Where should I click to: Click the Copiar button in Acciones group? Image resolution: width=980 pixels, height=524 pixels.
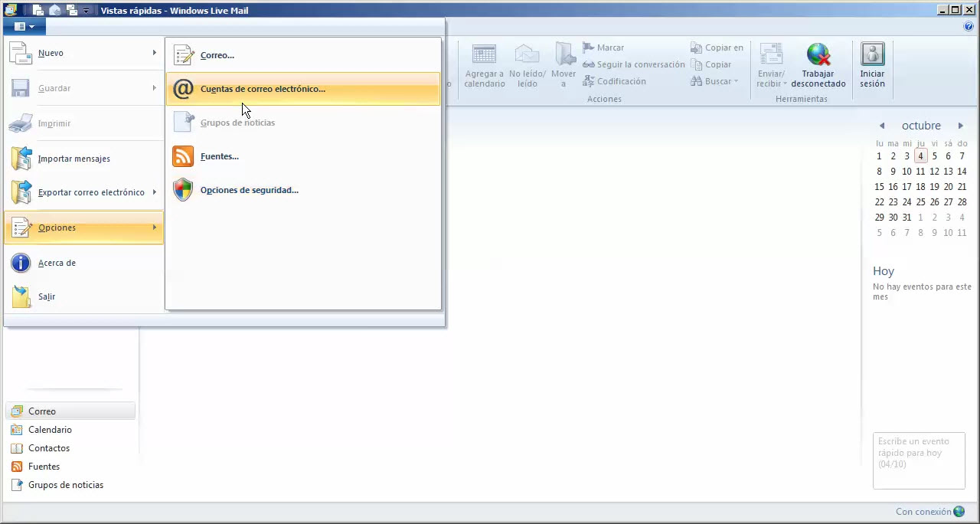712,64
